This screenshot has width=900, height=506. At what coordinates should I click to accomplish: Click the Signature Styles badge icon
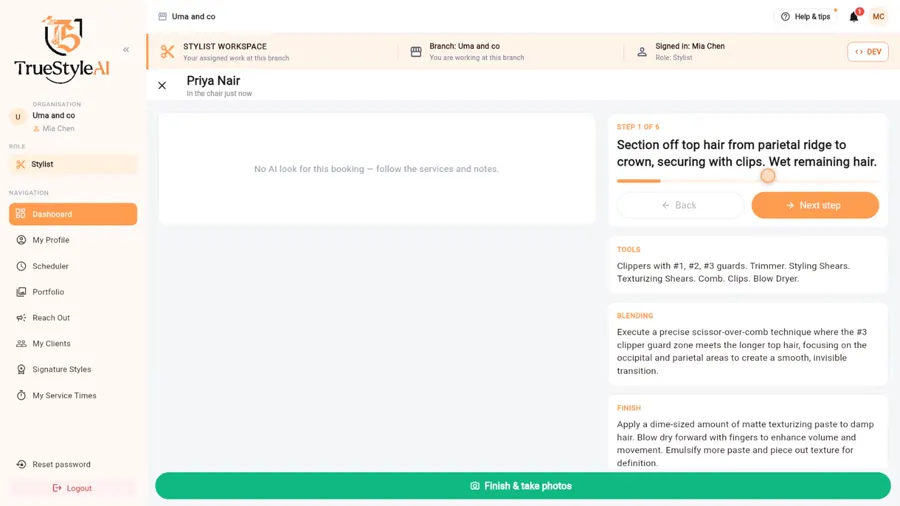(x=21, y=369)
